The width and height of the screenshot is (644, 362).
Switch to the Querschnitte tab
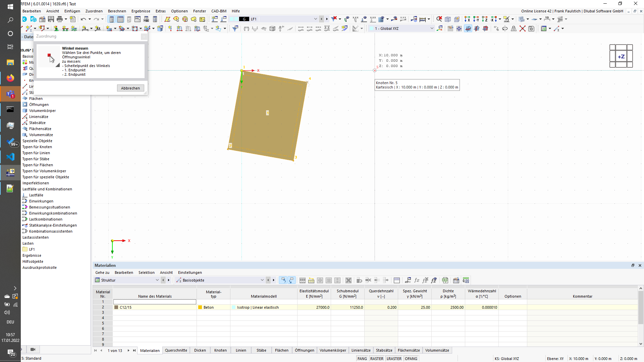click(x=176, y=350)
